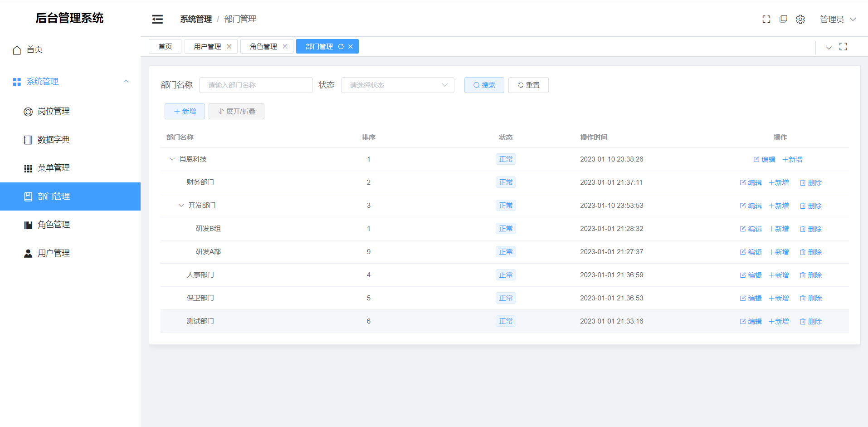Add a sub-department under 测试部门
The image size is (868, 427).
779,321
